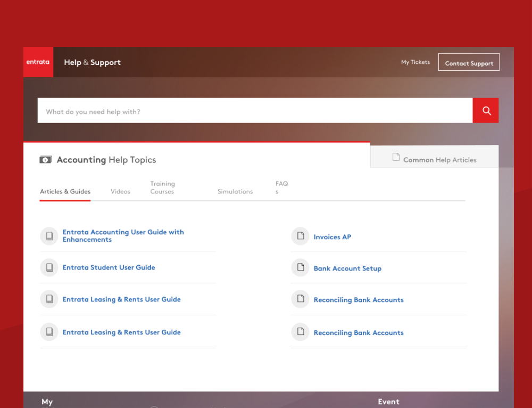Click the document icon next to Invoices AP
The width and height of the screenshot is (532, 408).
[x=301, y=236]
